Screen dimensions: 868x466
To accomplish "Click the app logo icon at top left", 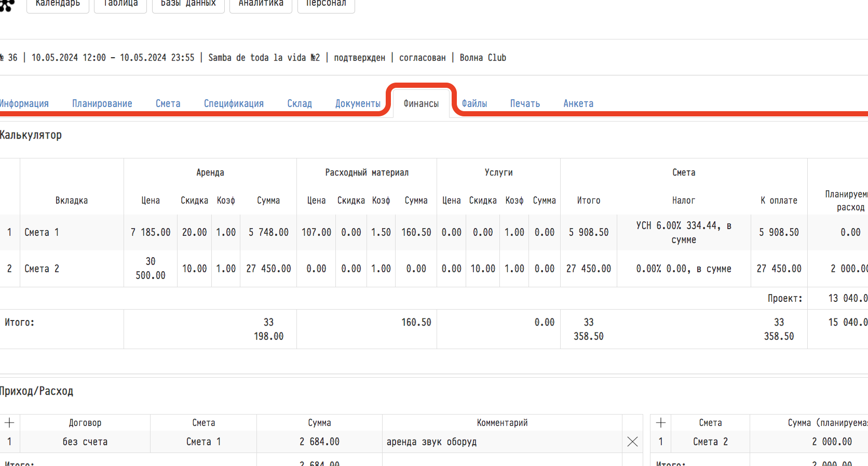I will coord(6,5).
